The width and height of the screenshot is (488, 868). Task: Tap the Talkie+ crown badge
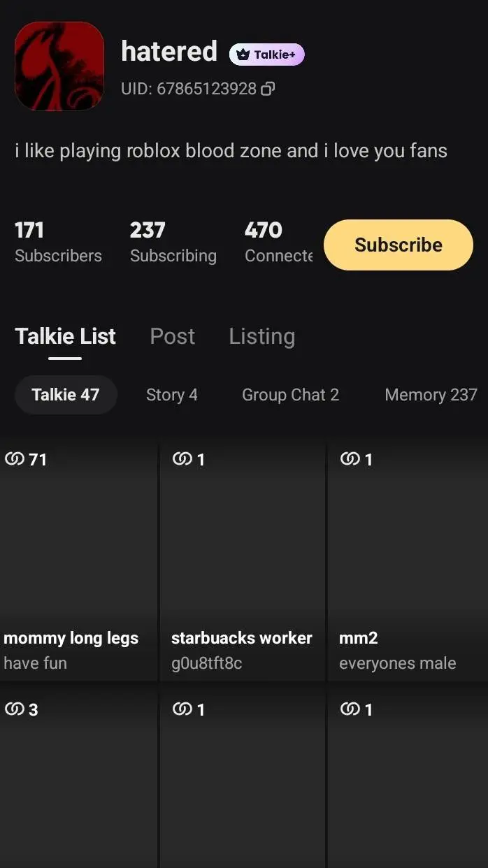tap(266, 55)
